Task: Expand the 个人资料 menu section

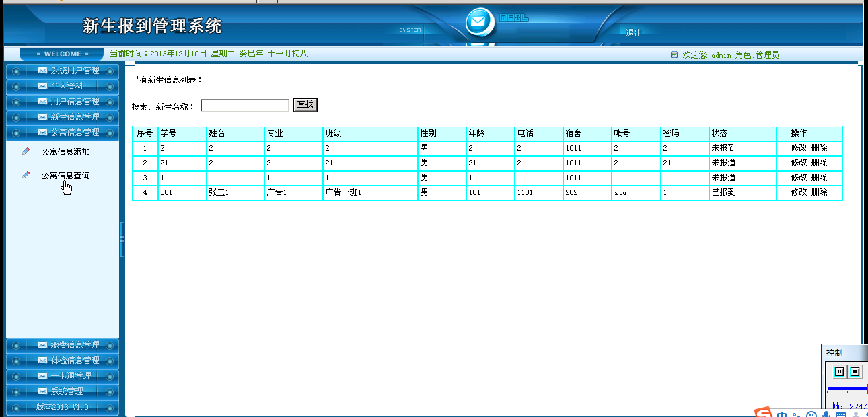Action: click(63, 86)
